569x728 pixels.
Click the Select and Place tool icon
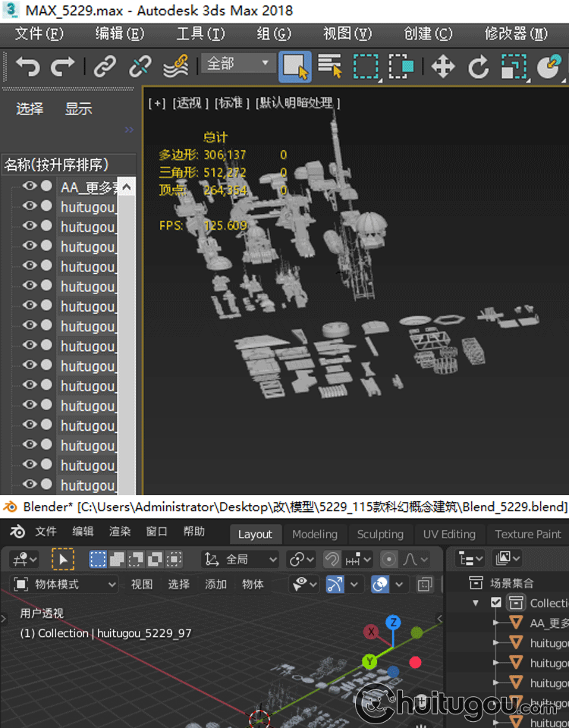click(549, 67)
